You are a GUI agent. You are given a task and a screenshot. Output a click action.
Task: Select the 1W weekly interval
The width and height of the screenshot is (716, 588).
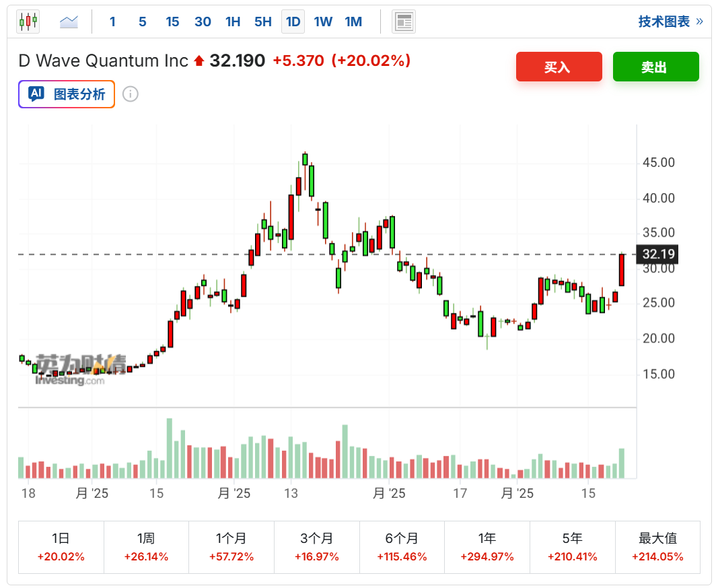[323, 22]
